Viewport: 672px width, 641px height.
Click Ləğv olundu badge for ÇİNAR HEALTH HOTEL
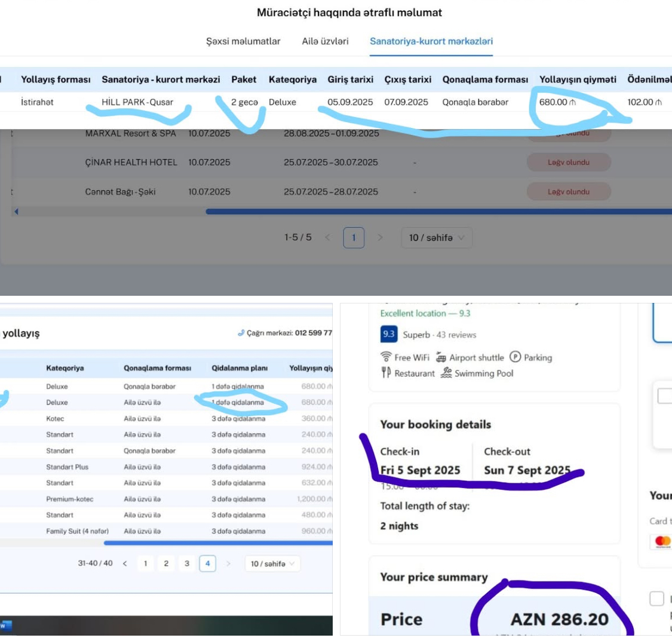point(569,162)
